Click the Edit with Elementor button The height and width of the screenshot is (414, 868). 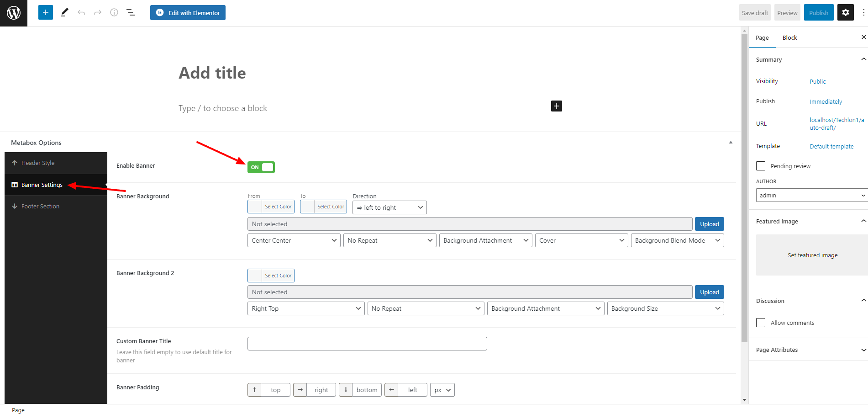click(x=188, y=12)
